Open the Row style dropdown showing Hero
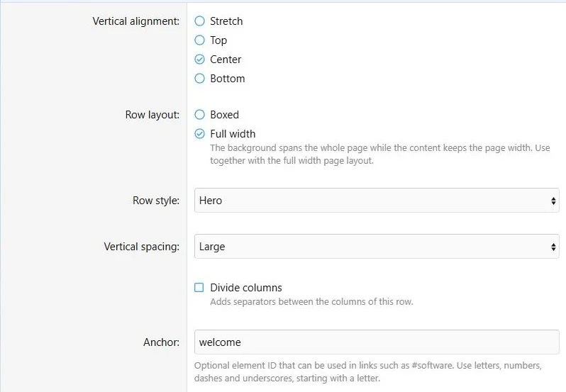This screenshot has height=392, width=566. coord(377,200)
